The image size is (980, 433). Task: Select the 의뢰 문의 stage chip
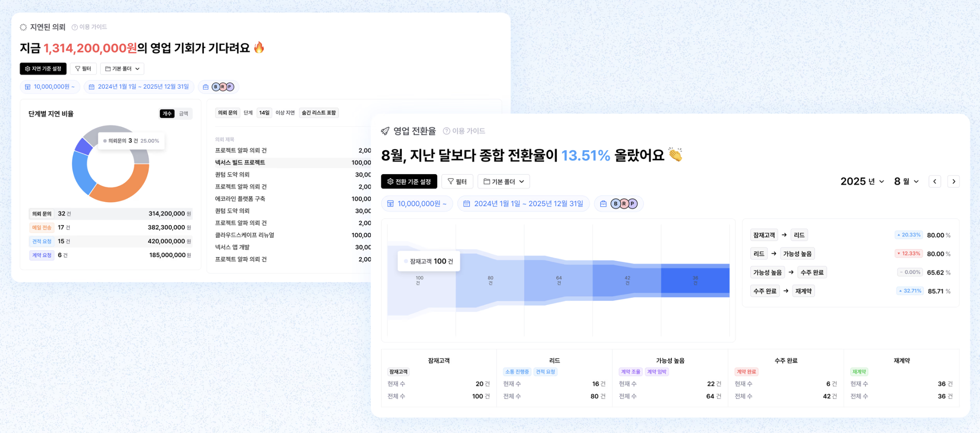227,113
